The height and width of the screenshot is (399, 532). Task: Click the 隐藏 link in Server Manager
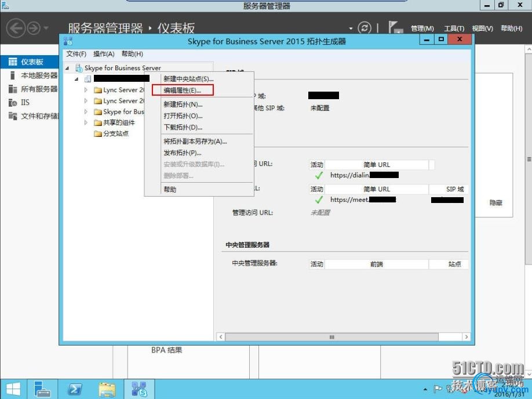[x=495, y=203]
